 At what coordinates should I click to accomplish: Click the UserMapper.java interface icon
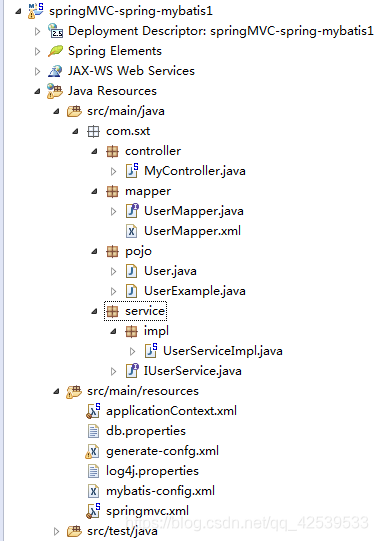[x=132, y=211]
